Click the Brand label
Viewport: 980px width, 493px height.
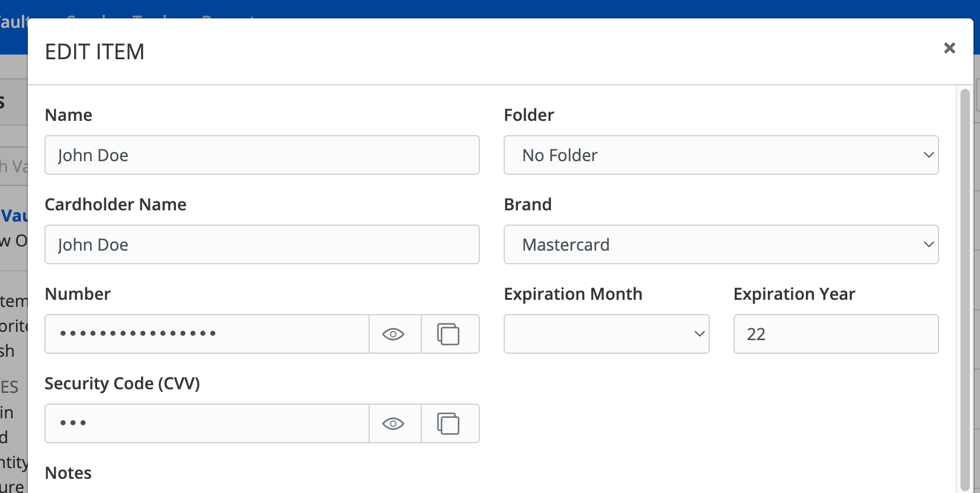(x=527, y=204)
